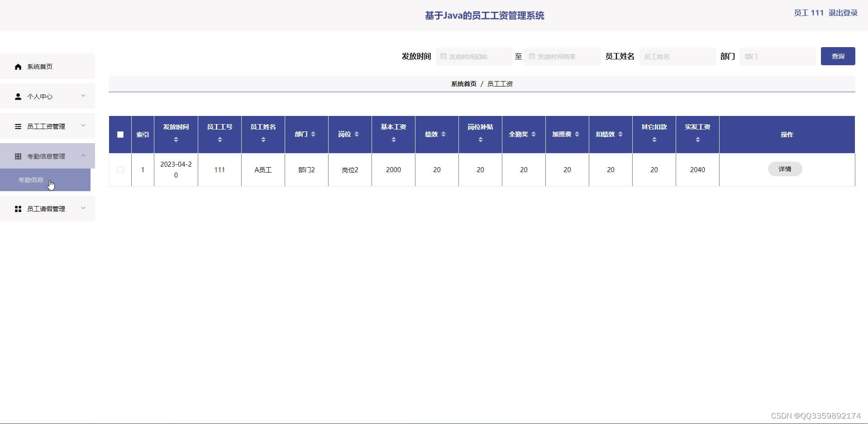Click the A员工 name cell
Viewport: 868px width, 424px height.
coord(263,170)
